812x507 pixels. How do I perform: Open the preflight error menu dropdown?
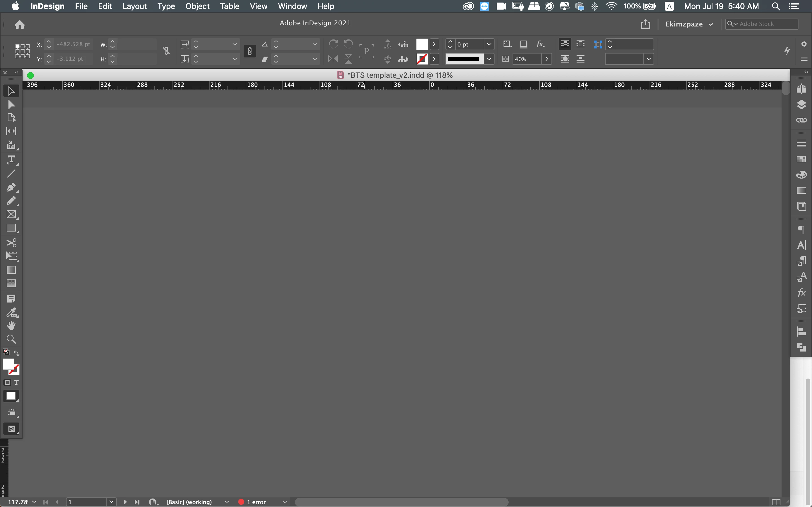(x=284, y=502)
